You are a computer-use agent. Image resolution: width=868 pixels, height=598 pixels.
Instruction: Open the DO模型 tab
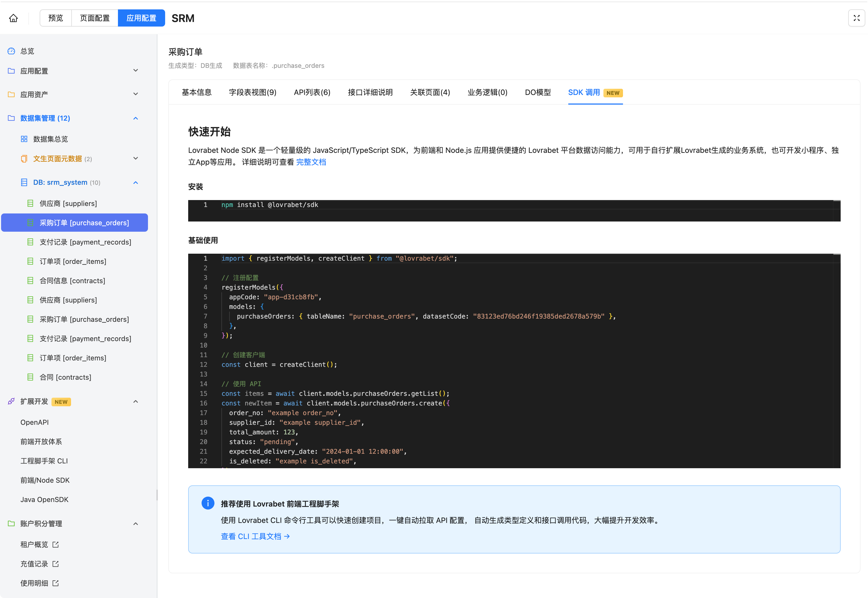(538, 92)
